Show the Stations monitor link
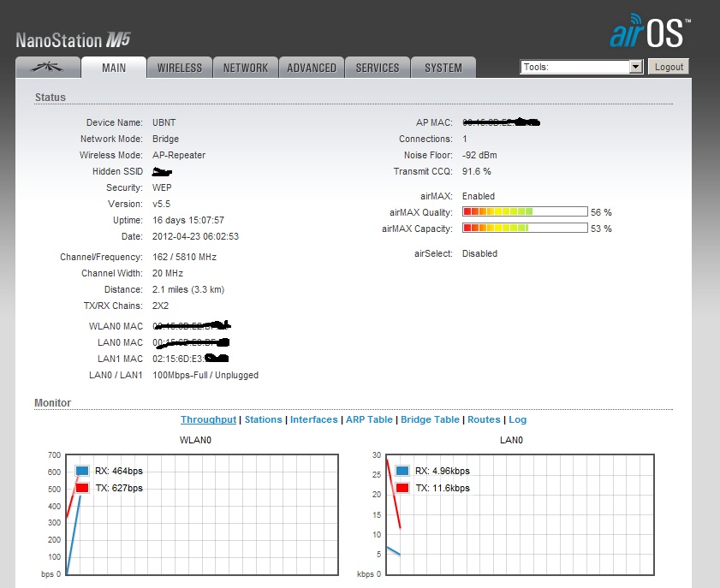The width and height of the screenshot is (720, 588). pos(263,420)
